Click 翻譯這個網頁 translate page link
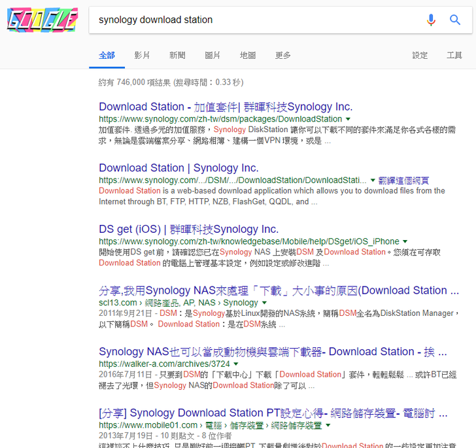This screenshot has height=448, width=476. pos(403,180)
